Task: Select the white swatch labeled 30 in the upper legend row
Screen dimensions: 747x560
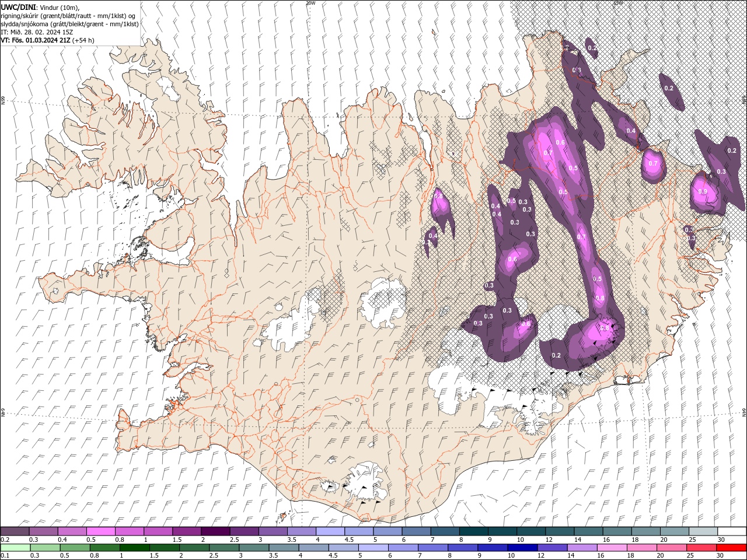Action: (x=732, y=531)
